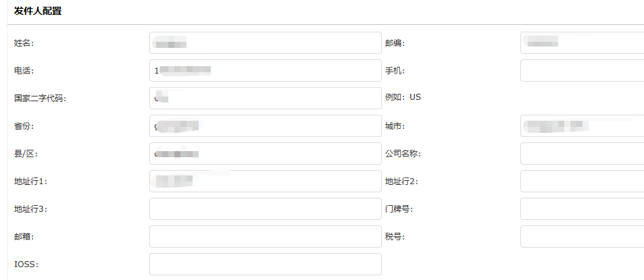This screenshot has height=280, width=644.
Task: Click the 发件人配置 section heading
Action: pyautogui.click(x=39, y=11)
